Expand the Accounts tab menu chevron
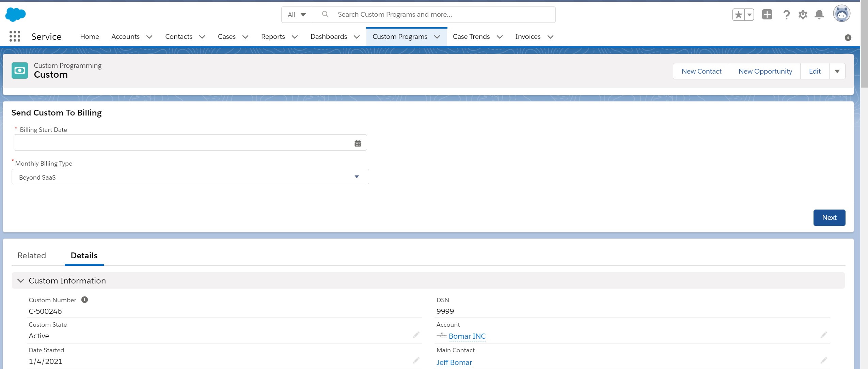 point(149,37)
